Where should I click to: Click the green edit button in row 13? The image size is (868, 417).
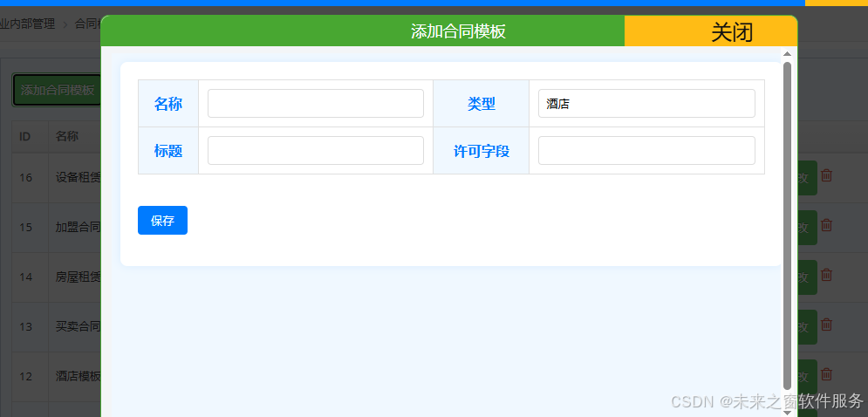(807, 327)
